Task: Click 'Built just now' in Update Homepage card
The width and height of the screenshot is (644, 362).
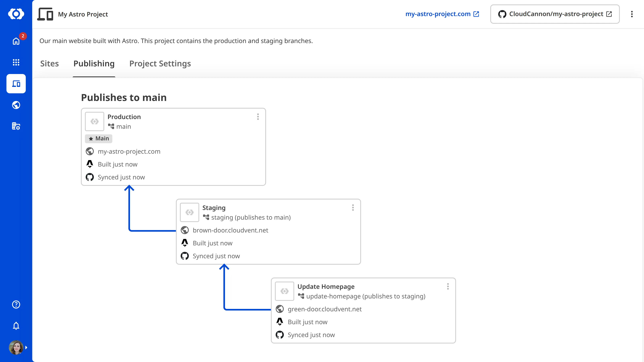Action: (x=308, y=322)
